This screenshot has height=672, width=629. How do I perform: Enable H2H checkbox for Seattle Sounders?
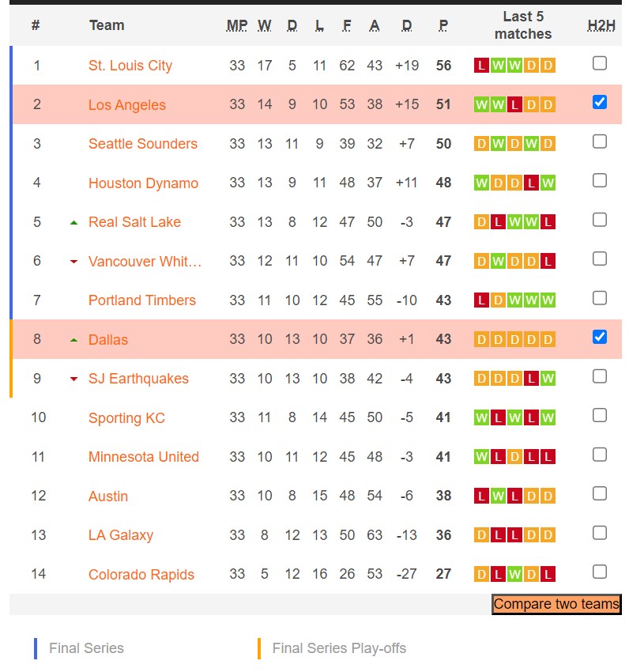(x=600, y=142)
